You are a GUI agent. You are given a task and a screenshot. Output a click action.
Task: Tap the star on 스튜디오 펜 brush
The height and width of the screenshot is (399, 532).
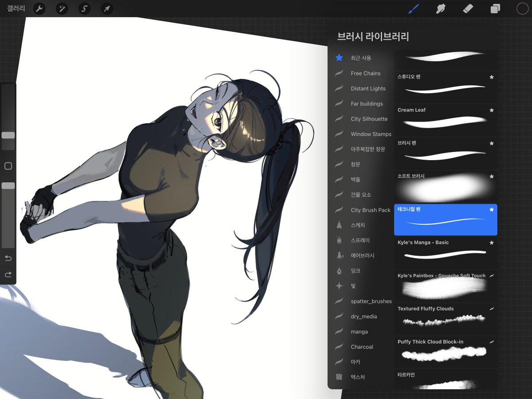coord(492,77)
